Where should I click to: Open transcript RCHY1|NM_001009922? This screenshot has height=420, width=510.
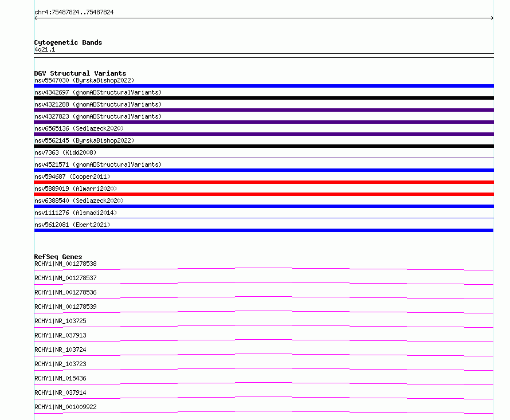pos(65,407)
